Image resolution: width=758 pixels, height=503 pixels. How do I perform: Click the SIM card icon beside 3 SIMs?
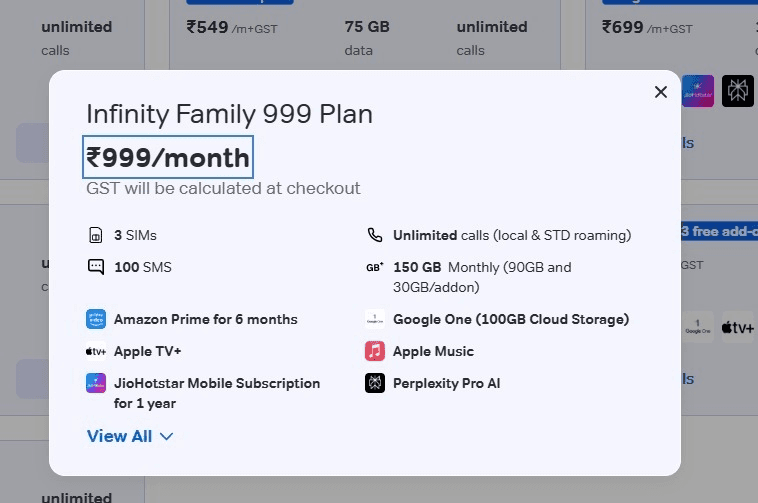(x=96, y=236)
